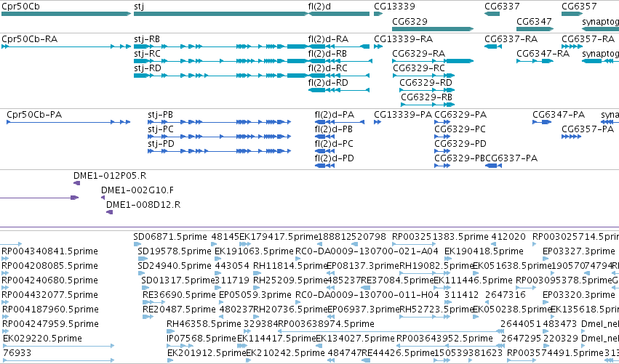
Task: Select the DME1-008D12.R feature label
Action: coord(143,205)
